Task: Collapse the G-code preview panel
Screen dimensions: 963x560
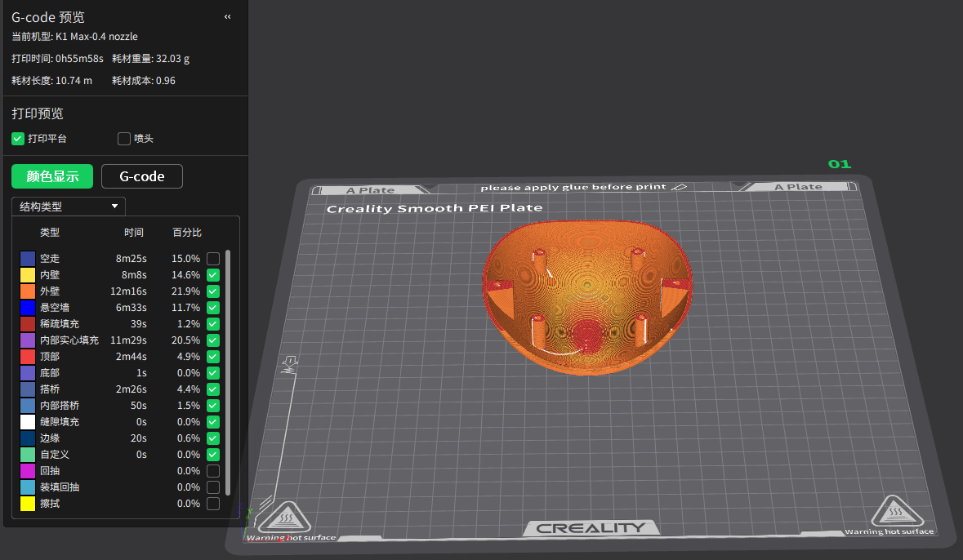Action: [x=227, y=16]
